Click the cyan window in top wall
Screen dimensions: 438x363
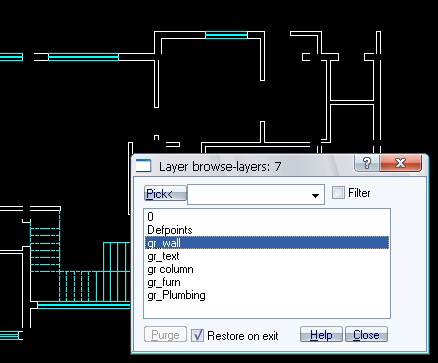226,35
